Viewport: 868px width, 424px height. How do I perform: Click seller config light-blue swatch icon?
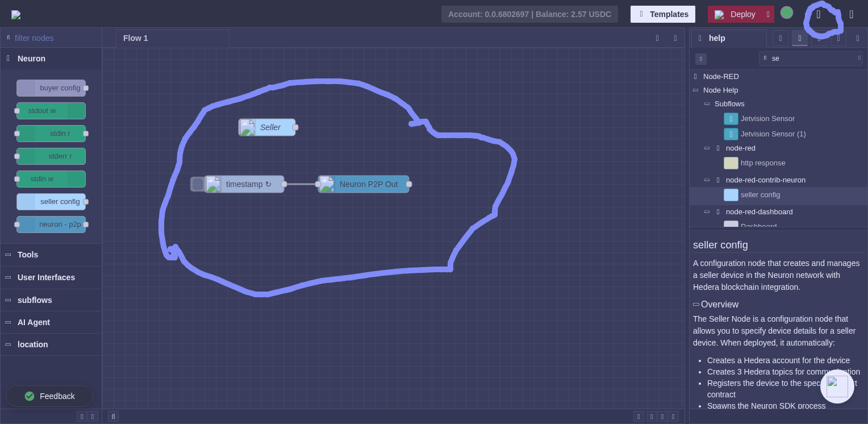click(731, 195)
